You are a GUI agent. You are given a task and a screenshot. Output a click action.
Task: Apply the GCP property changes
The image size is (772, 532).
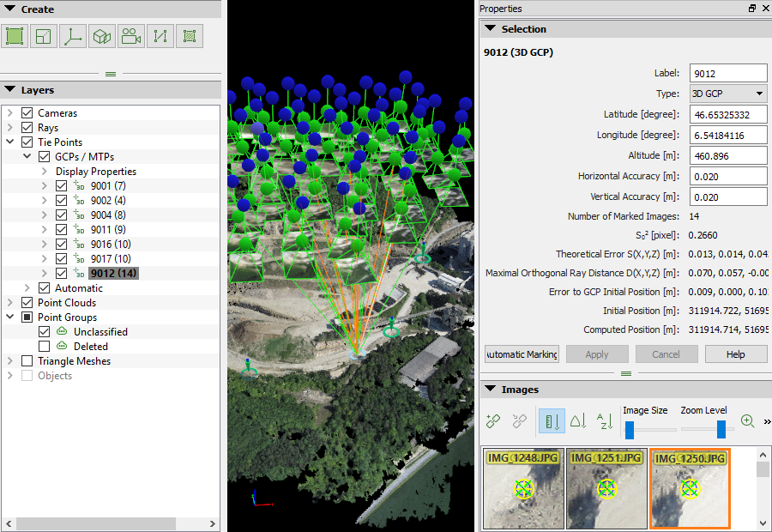pos(596,354)
